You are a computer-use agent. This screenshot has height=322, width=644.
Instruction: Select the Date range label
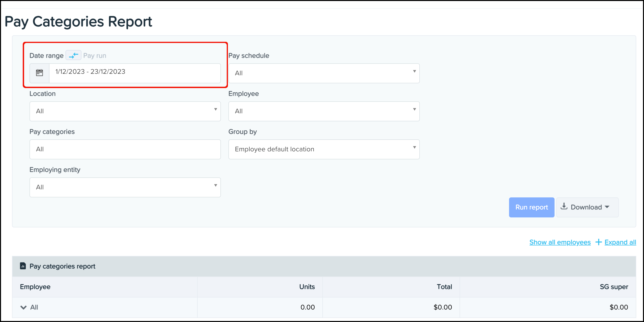[46, 55]
